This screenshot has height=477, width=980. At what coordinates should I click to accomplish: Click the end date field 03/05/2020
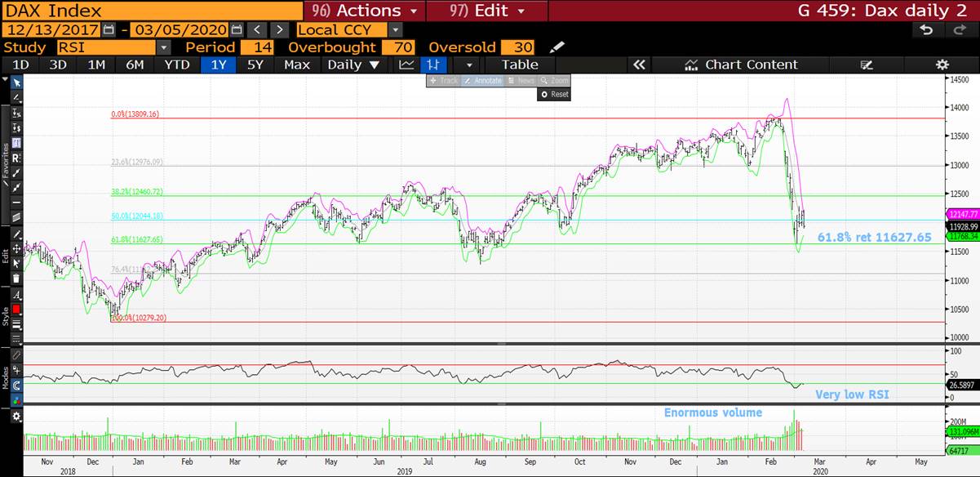pos(180,29)
